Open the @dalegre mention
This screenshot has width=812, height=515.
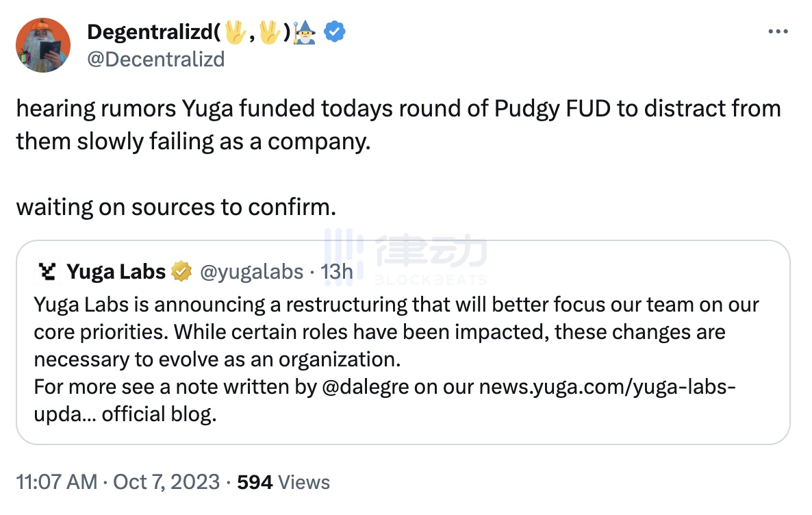click(x=365, y=386)
